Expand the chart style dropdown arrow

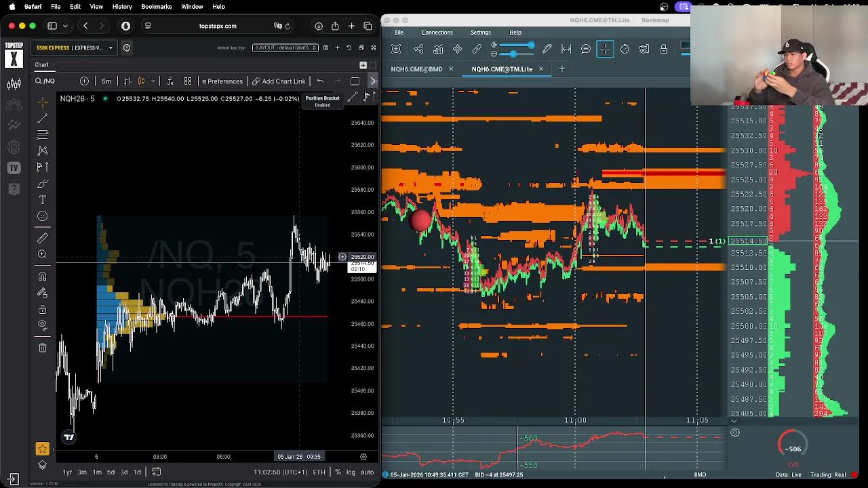tap(153, 81)
